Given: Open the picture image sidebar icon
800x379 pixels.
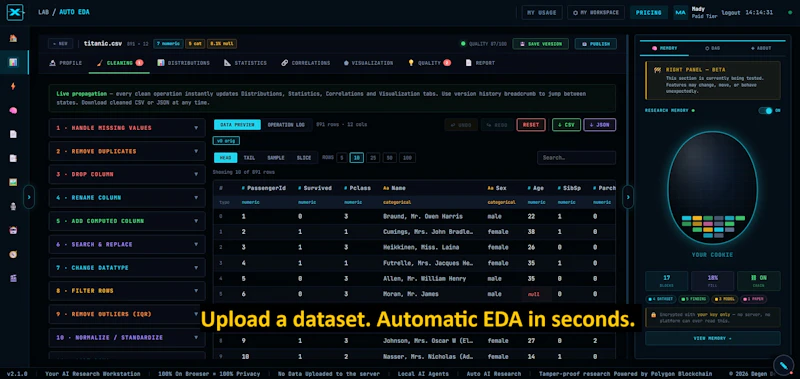Looking at the screenshot, I should click(x=13, y=182).
